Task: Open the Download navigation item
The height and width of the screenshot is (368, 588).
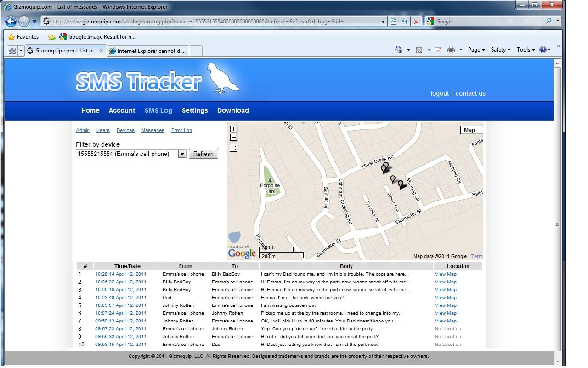Action: (x=233, y=110)
